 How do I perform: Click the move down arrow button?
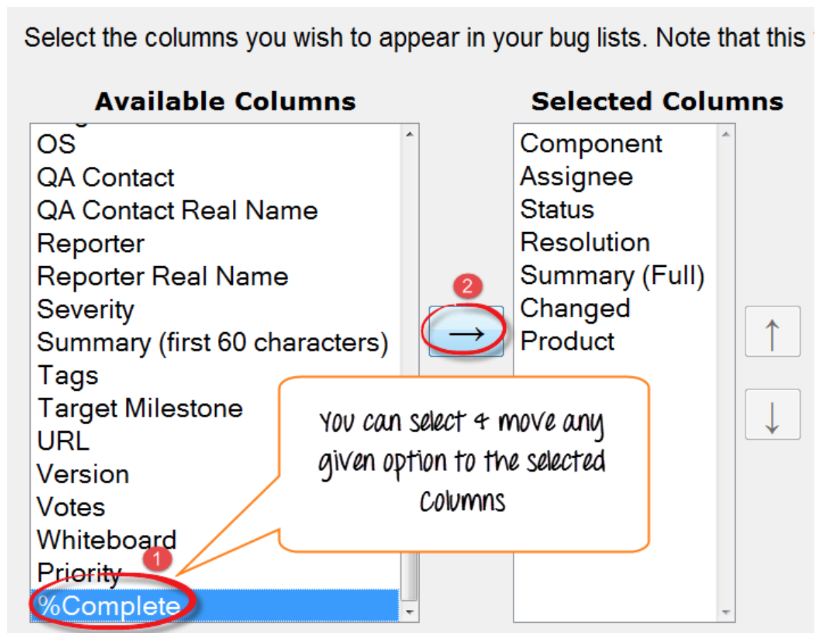pos(772,415)
